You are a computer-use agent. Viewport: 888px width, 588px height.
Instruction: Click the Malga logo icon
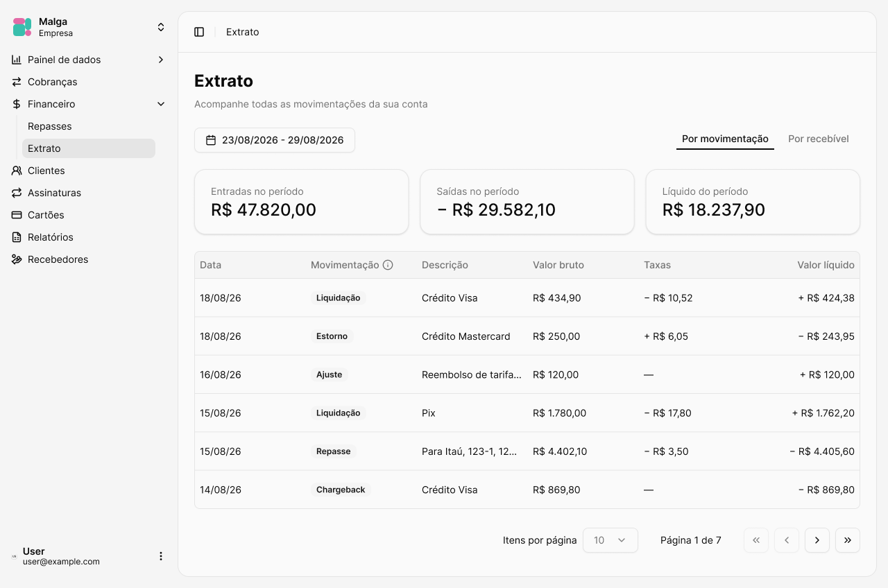click(22, 27)
